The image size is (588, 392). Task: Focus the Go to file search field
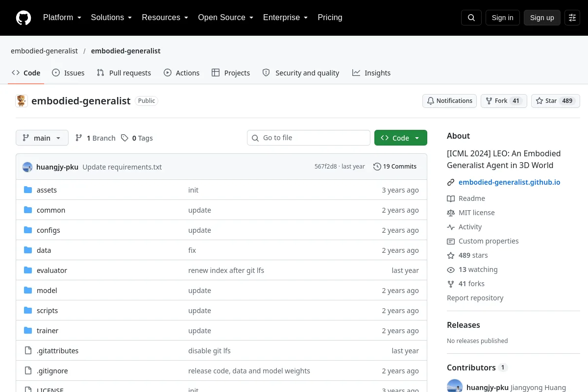point(309,138)
